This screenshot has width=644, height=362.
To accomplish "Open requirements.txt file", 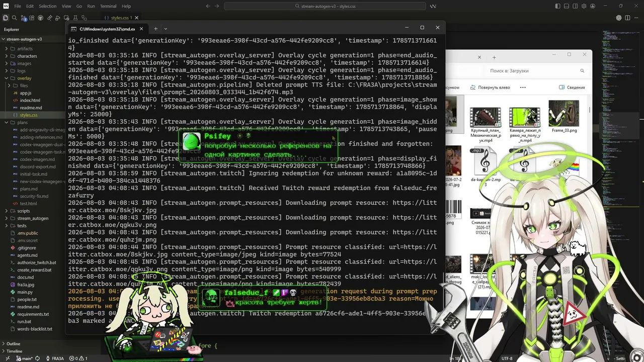I will point(33,314).
